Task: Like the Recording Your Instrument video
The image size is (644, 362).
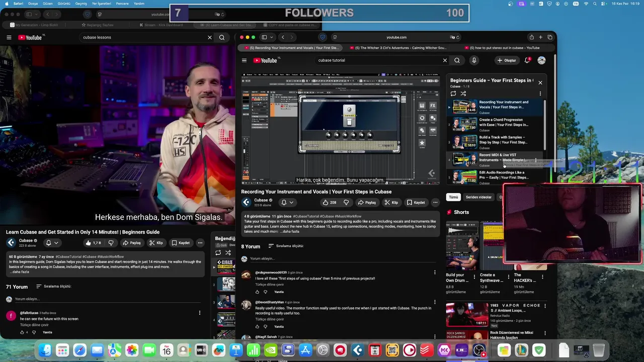Action: [330, 203]
